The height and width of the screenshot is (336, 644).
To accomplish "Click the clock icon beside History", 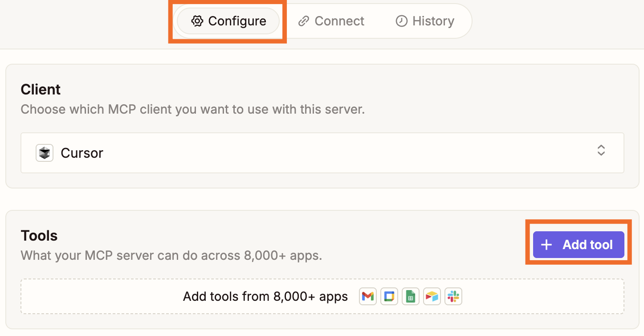I will coord(400,20).
